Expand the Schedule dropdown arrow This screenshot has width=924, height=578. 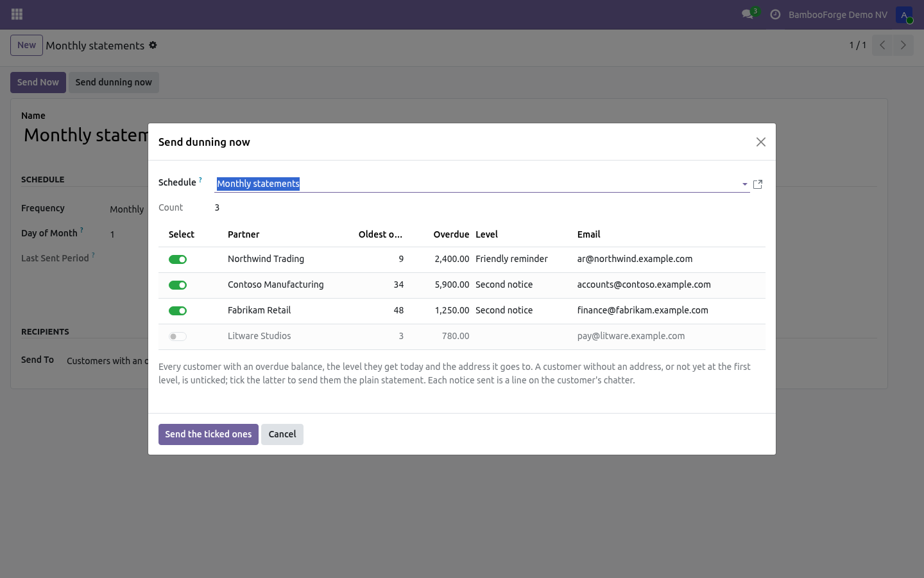[x=745, y=184]
